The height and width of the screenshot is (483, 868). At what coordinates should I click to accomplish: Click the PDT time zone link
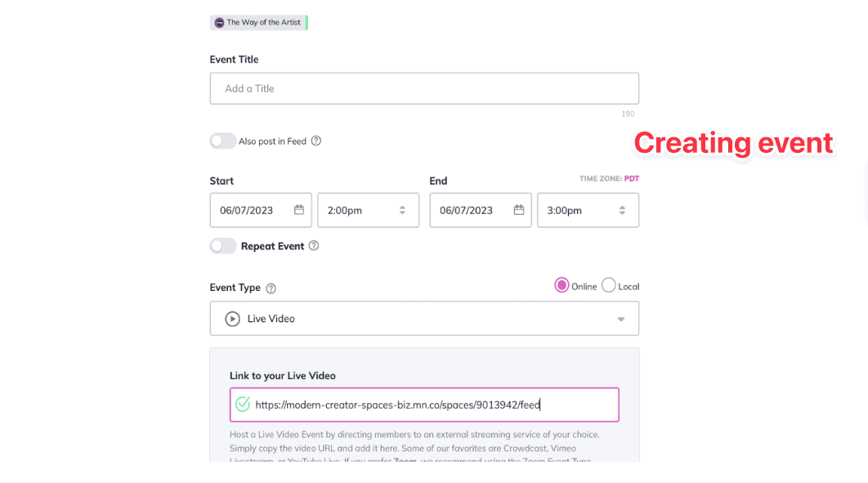pos(632,179)
